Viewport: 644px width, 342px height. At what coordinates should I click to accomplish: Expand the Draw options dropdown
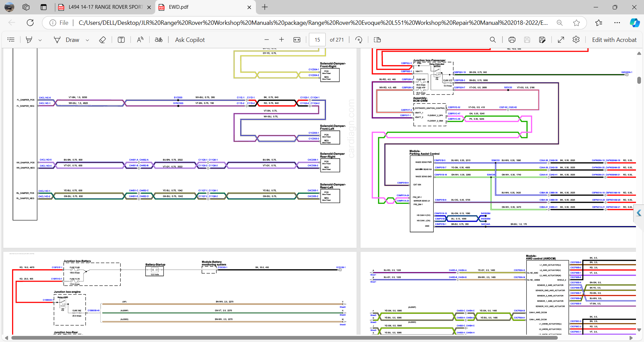click(88, 40)
